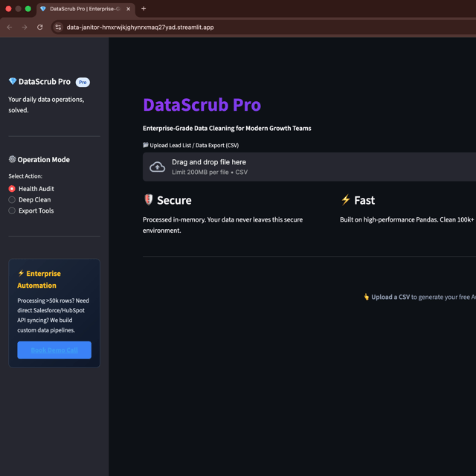Viewport: 476px width, 476px height.
Task: Click 'Limit 200MB per file • CSV' text
Action: [x=210, y=172]
